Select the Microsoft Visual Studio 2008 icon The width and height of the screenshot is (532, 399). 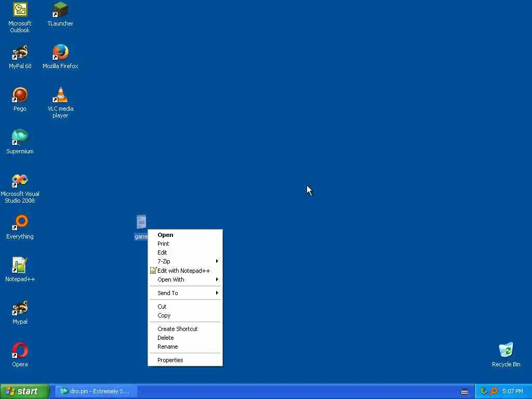point(20,189)
